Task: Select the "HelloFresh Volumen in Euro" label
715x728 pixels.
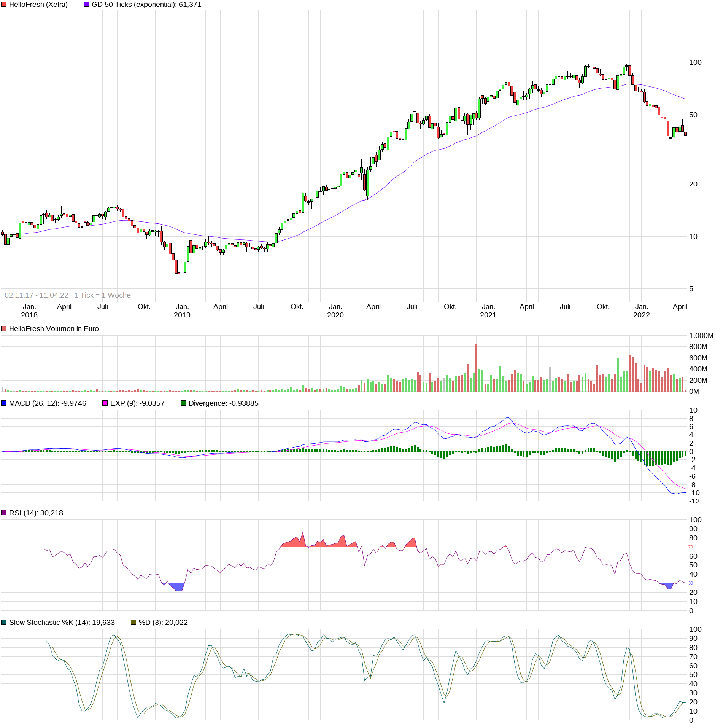Action: pyautogui.click(x=54, y=329)
